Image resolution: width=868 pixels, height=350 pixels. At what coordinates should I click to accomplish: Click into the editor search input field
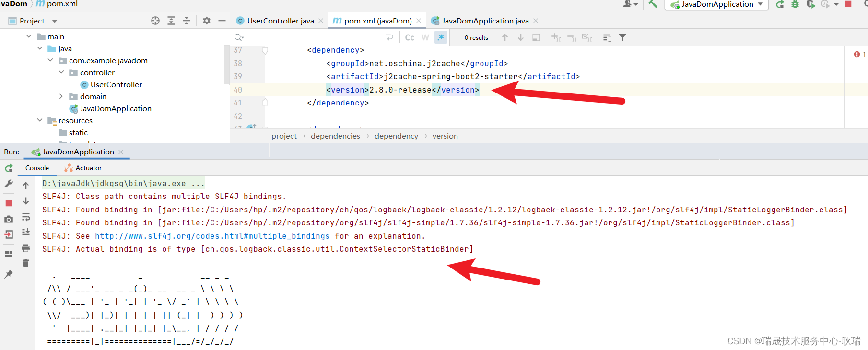(314, 37)
